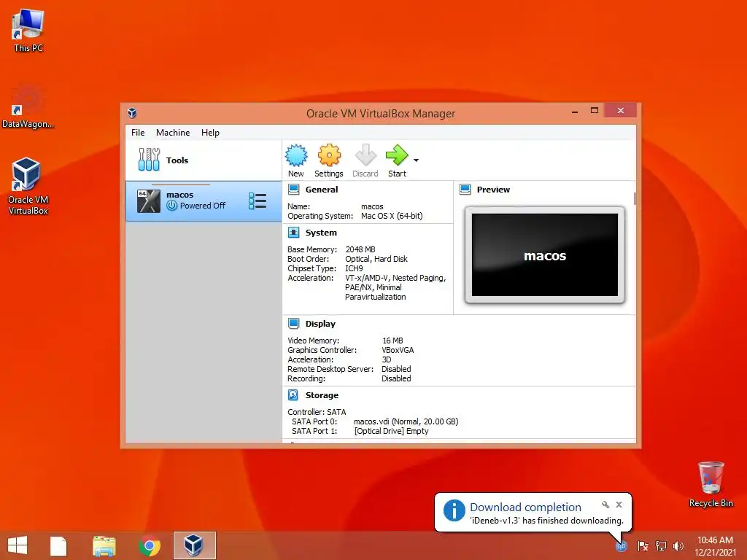The image size is (747, 560).
Task: Click the [Optical Drive] Empty entry
Action: pyautogui.click(x=392, y=431)
